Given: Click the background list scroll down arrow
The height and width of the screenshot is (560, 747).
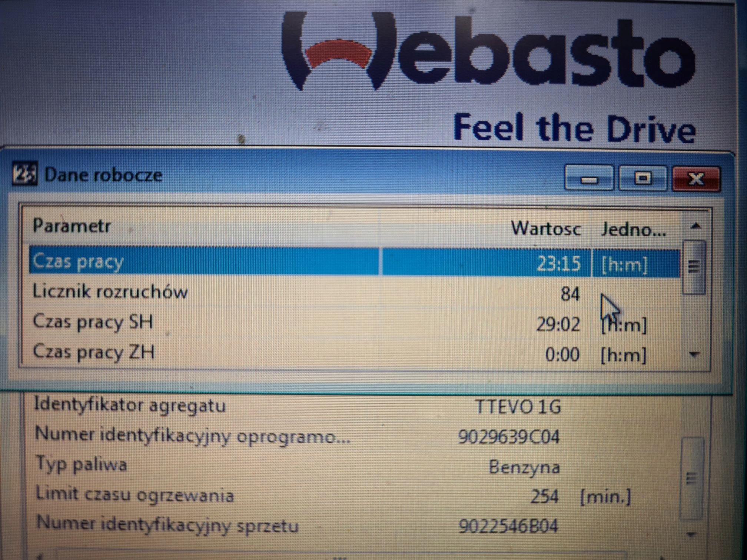Looking at the screenshot, I should coord(692,534).
